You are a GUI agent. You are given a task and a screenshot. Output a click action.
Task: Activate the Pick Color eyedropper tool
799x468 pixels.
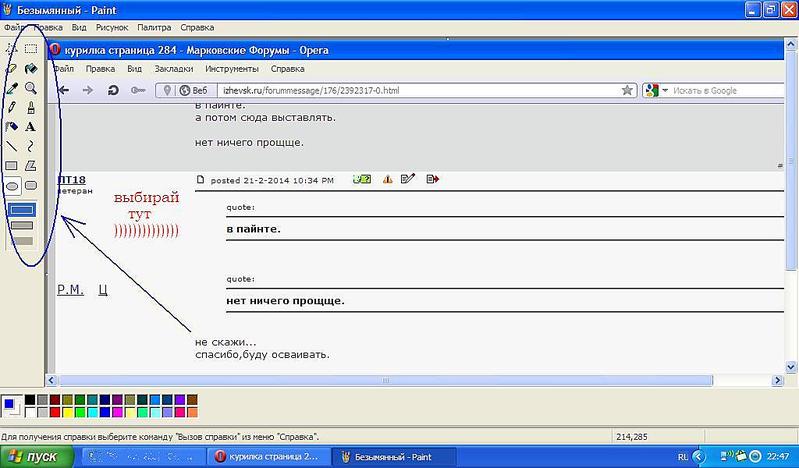coord(11,88)
